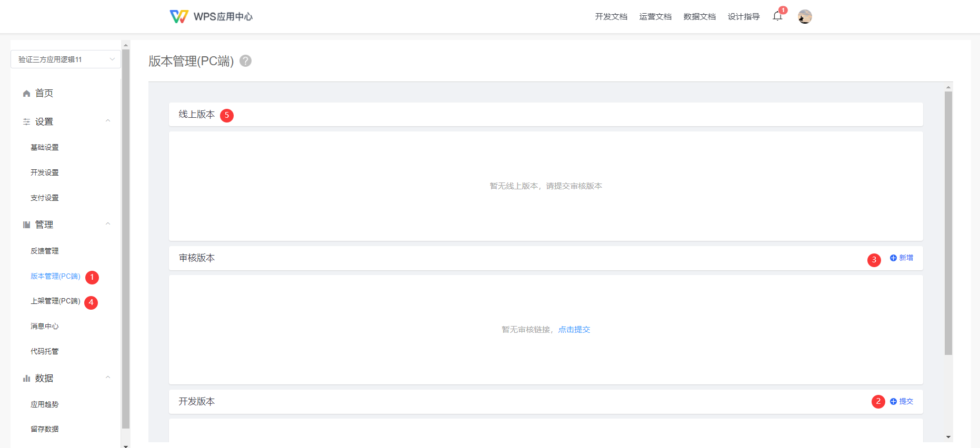This screenshot has width=980, height=448.
Task: Click the WPS应用中心 logo icon
Action: (179, 17)
